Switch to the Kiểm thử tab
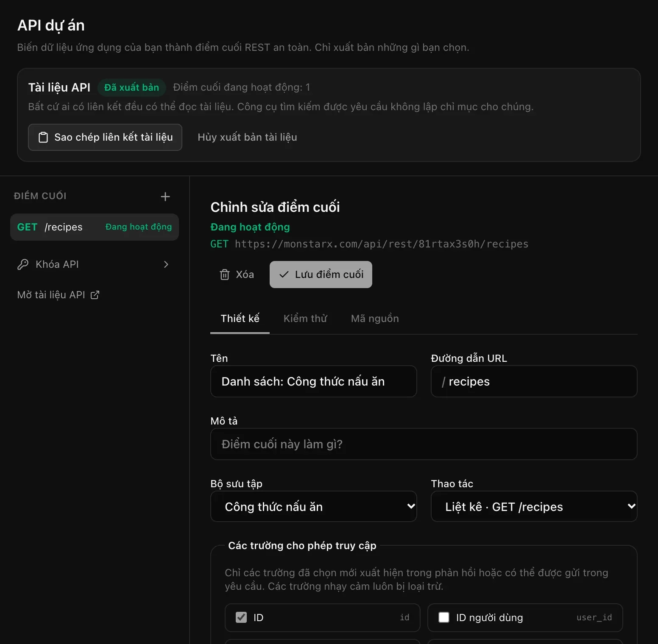 (305, 319)
